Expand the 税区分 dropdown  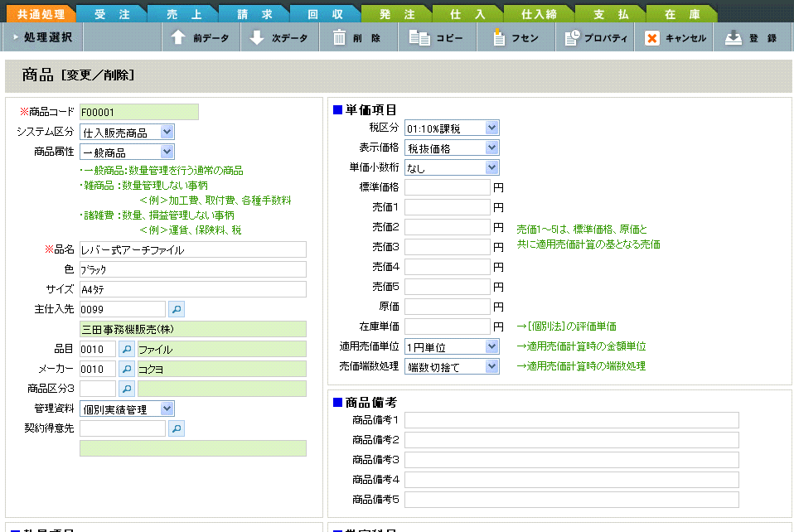point(491,128)
